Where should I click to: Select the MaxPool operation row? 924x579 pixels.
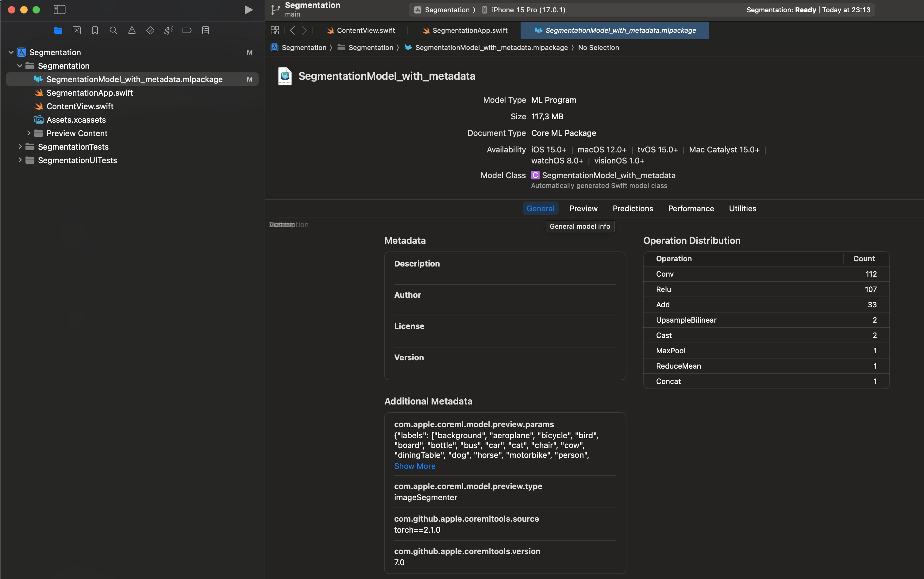(766, 351)
